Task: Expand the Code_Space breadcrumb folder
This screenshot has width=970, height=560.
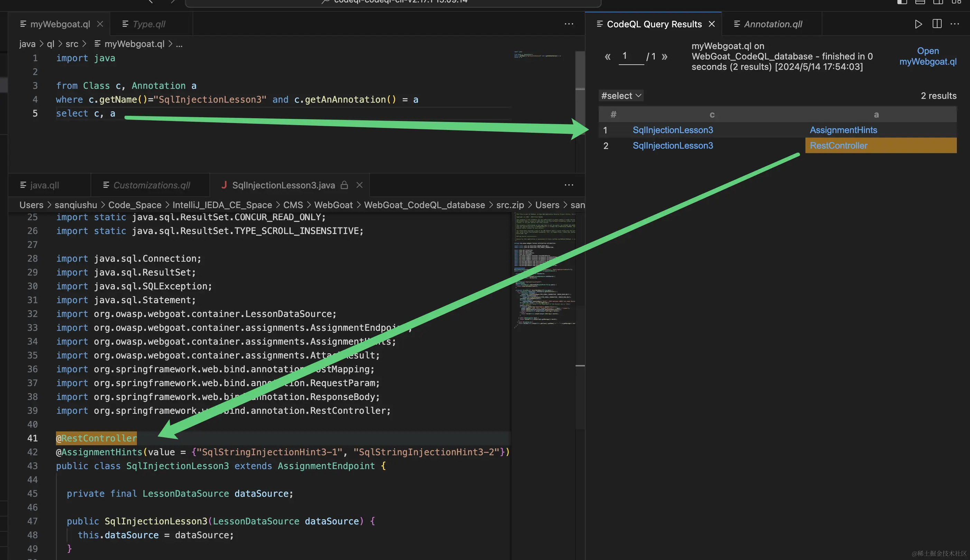Action: [134, 205]
